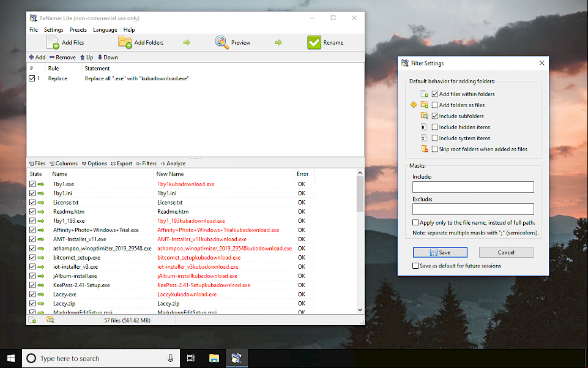588x368 pixels.
Task: Click file list scrollbar down arrow
Action: tap(360, 310)
